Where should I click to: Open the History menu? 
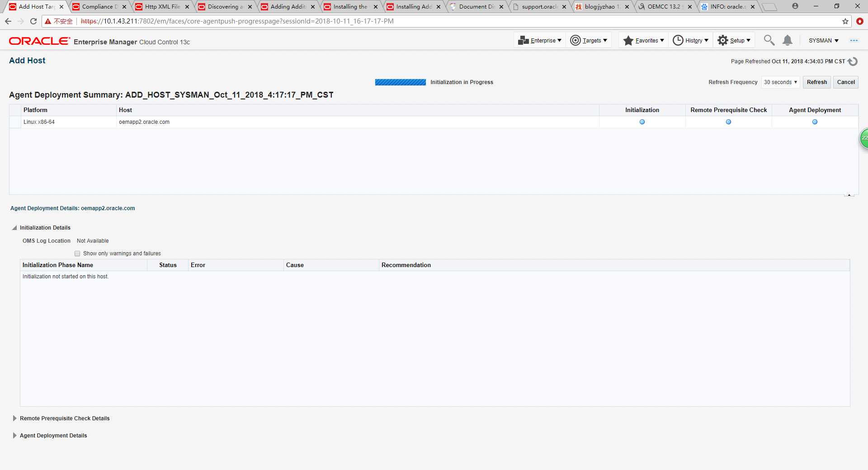tap(691, 41)
